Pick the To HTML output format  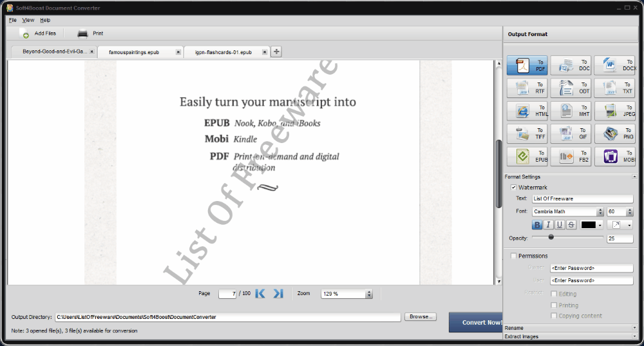click(x=527, y=111)
